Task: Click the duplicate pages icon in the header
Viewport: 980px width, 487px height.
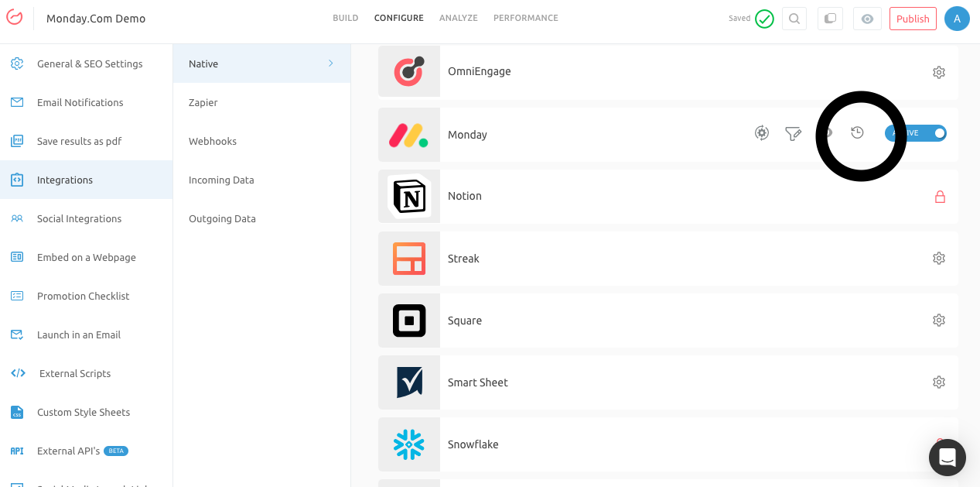Action: (831, 19)
